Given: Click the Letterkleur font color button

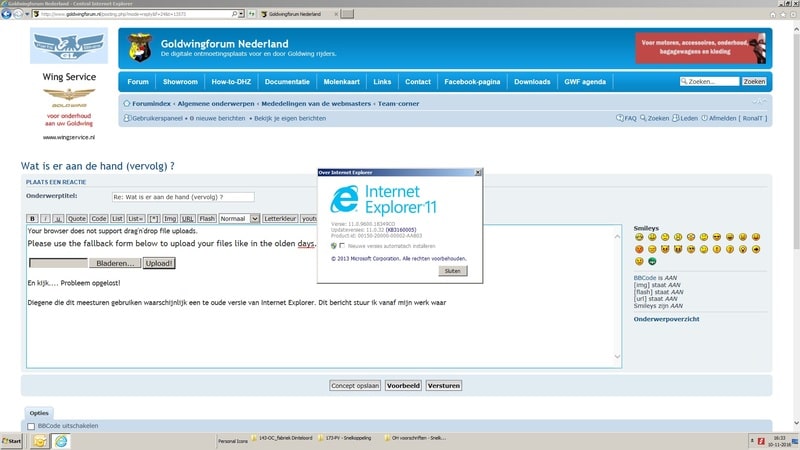Looking at the screenshot, I should [280, 218].
